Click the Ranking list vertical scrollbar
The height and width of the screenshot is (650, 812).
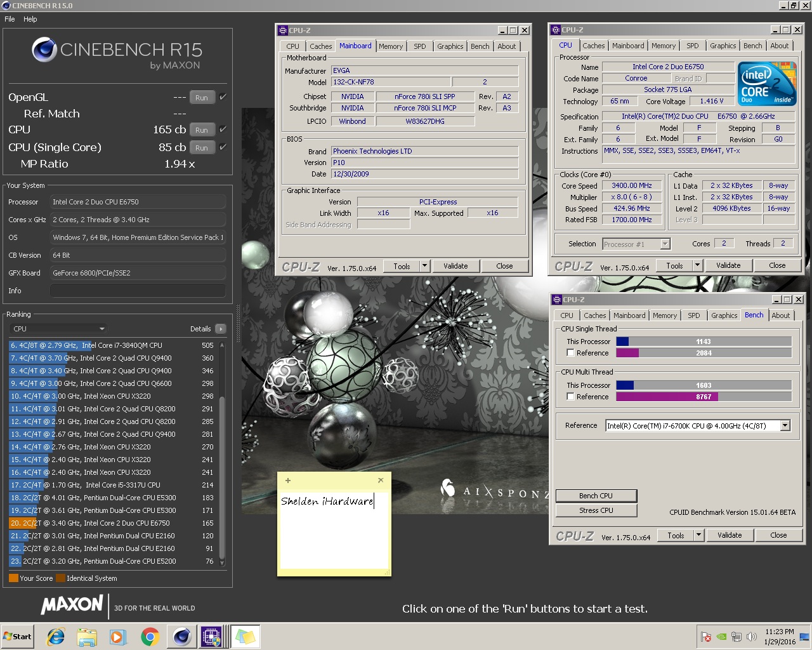(222, 453)
